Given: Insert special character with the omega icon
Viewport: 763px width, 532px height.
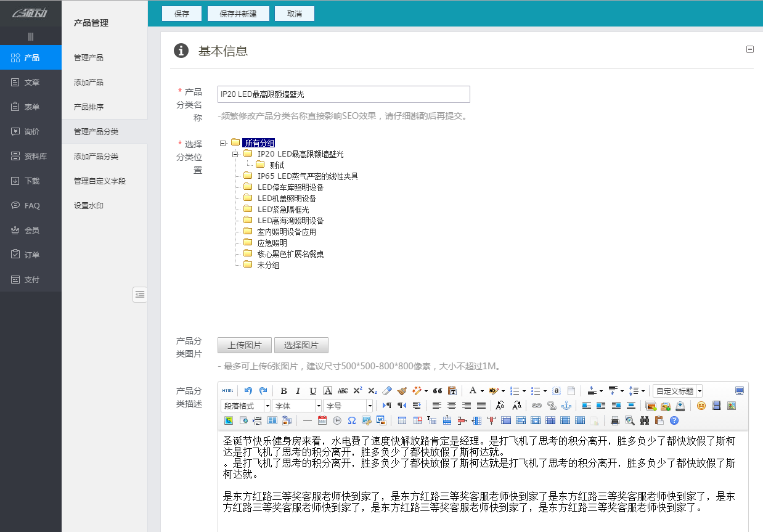Looking at the screenshot, I should click(x=351, y=420).
